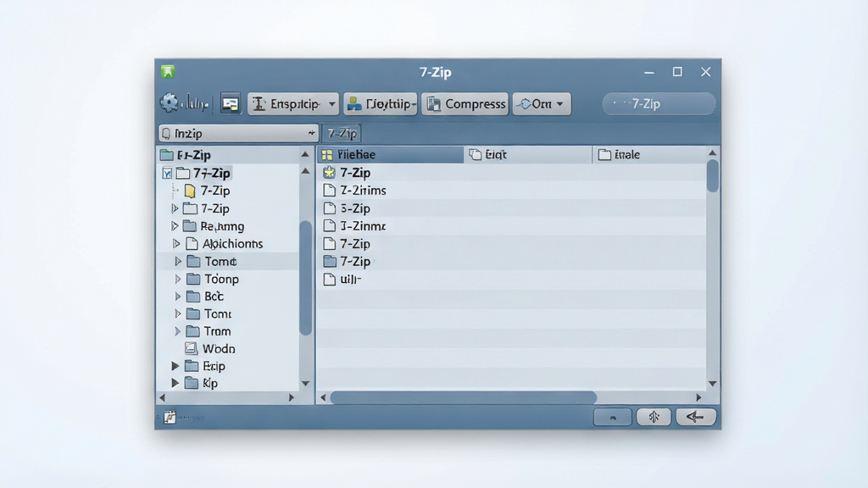This screenshot has width=868, height=488.
Task: Click the tree panel scroll down arrow
Action: 305,384
